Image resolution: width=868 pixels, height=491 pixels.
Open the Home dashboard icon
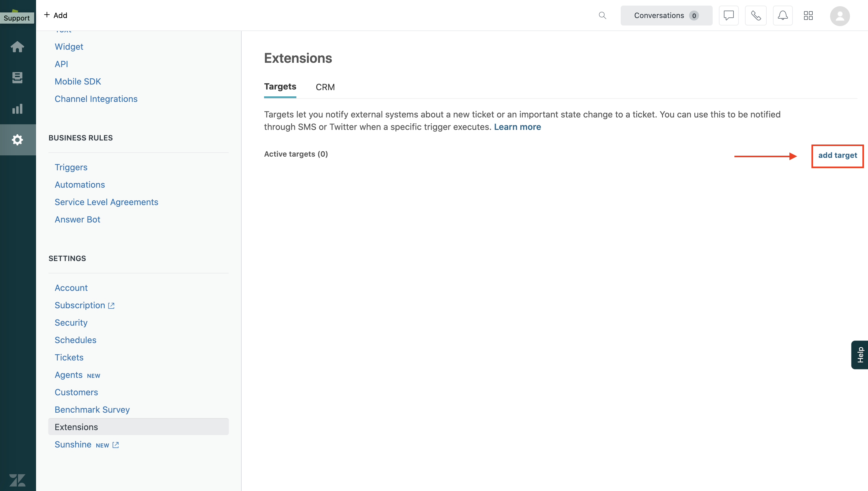17,47
